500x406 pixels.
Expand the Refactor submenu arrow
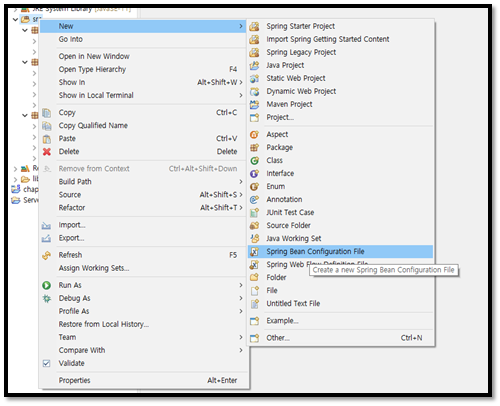point(241,208)
